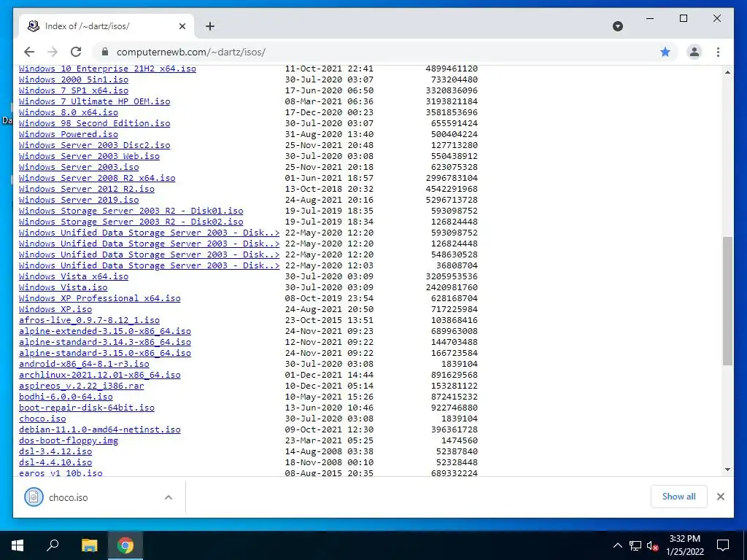This screenshot has width=747, height=560.
Task: Click dsl-4.4.10.iso link
Action: tap(55, 463)
